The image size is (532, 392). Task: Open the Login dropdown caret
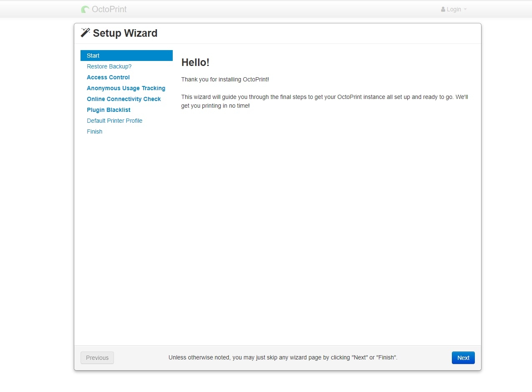point(465,10)
